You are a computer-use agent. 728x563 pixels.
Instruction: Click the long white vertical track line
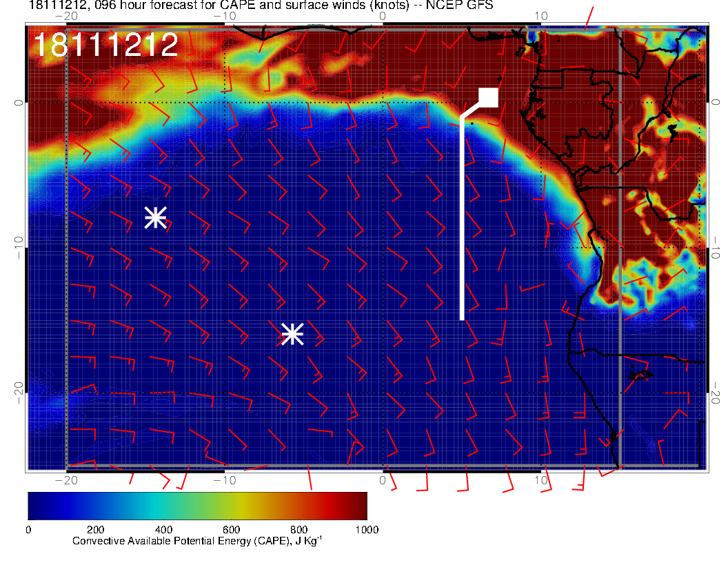[462, 221]
